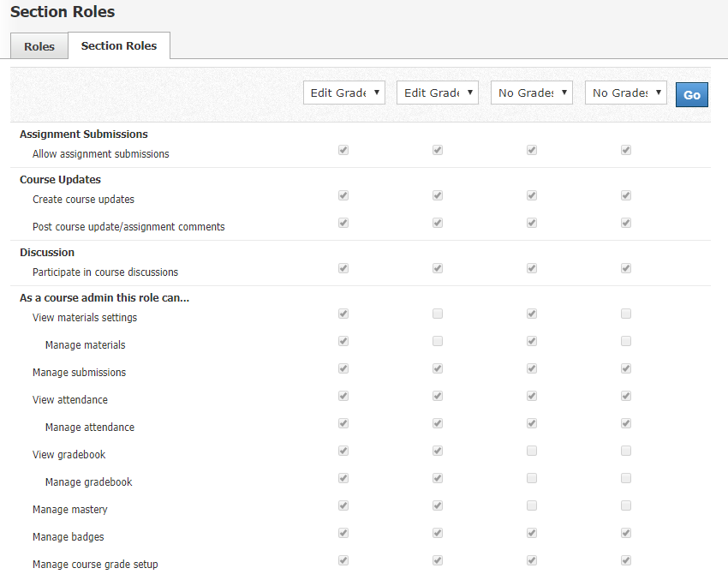Open the first Edit Grade role dropdown
The height and width of the screenshot is (586, 728).
[x=343, y=92]
